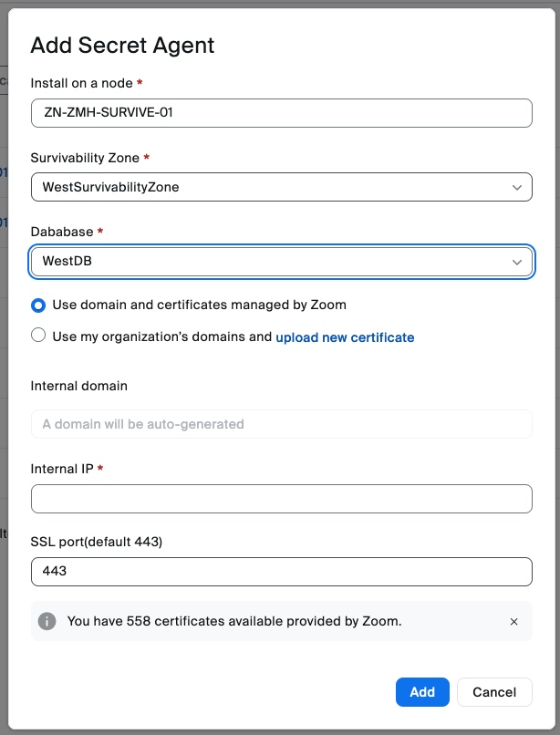Click the 'Add Secret Agent' dialog heading
The height and width of the screenshot is (735, 560).
[x=123, y=46]
